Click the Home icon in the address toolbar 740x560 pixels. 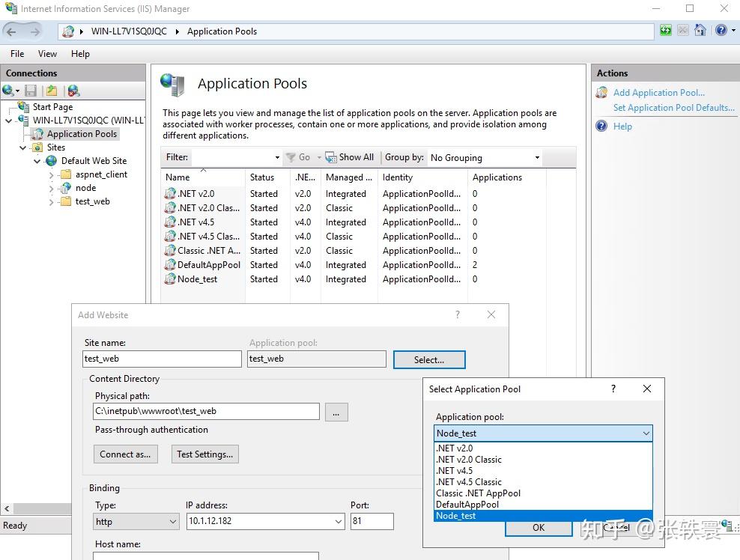click(700, 31)
